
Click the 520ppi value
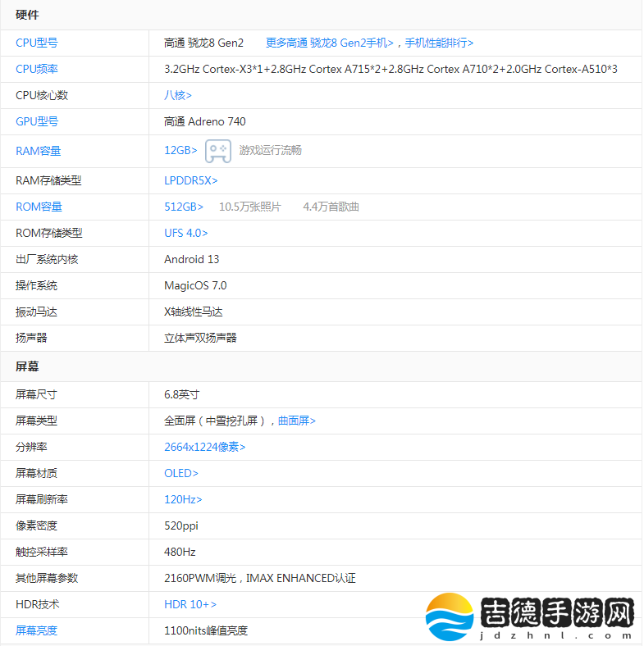tap(181, 526)
